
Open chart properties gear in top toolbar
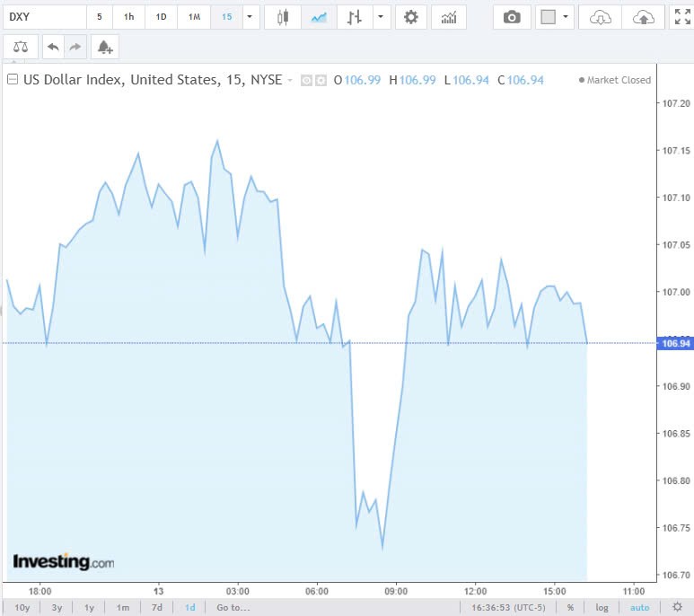point(410,17)
